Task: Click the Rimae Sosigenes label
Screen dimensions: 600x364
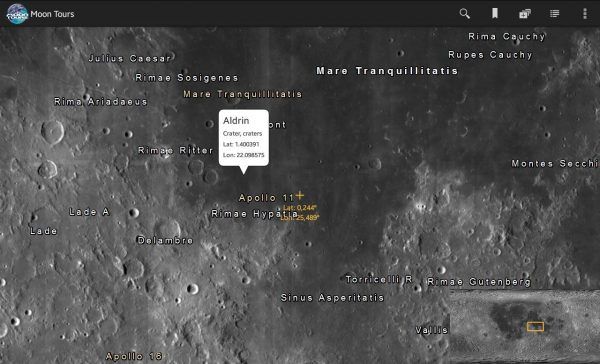Action: pyautogui.click(x=187, y=78)
